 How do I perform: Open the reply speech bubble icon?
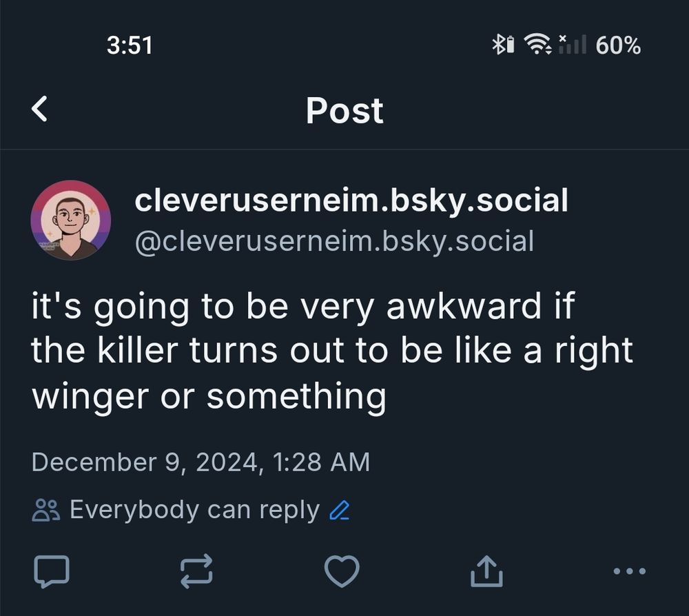[52, 571]
